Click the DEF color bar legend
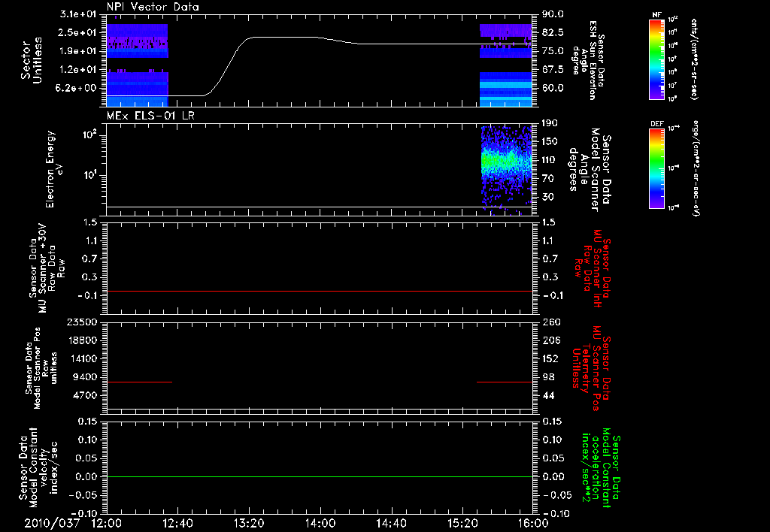 657,169
